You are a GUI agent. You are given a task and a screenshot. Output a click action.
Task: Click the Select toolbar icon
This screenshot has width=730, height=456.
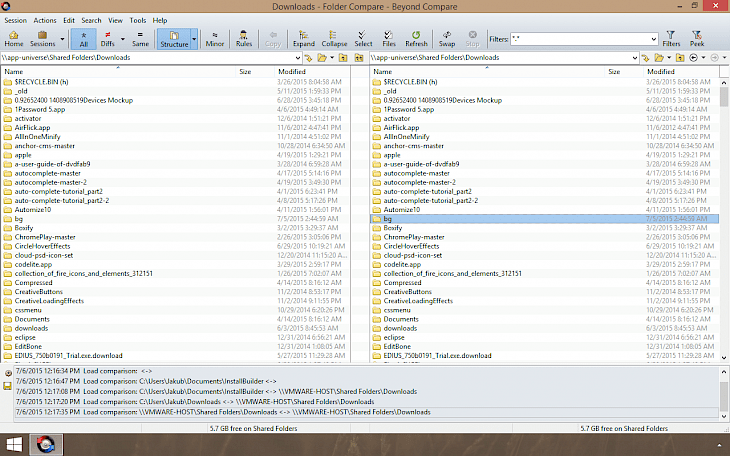pyautogui.click(x=363, y=39)
